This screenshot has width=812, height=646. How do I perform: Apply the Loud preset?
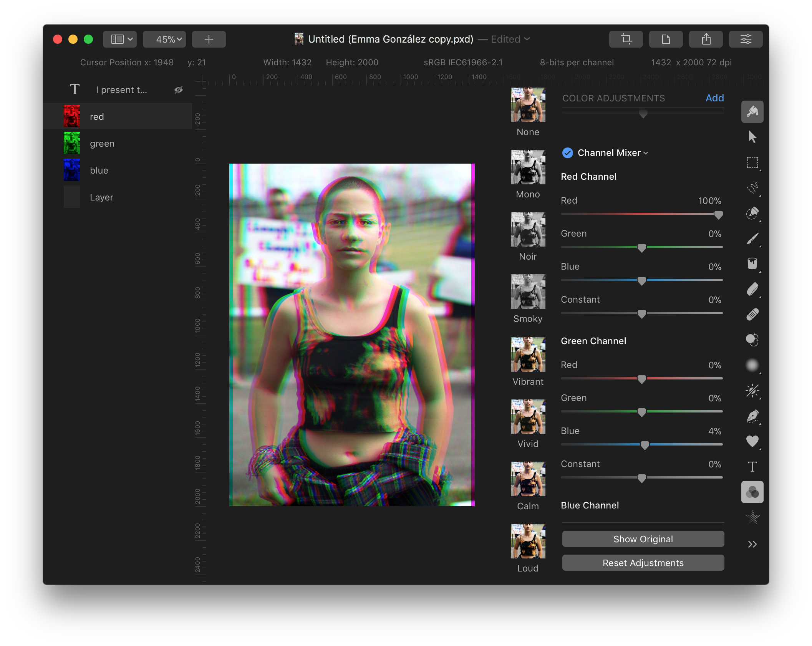528,541
